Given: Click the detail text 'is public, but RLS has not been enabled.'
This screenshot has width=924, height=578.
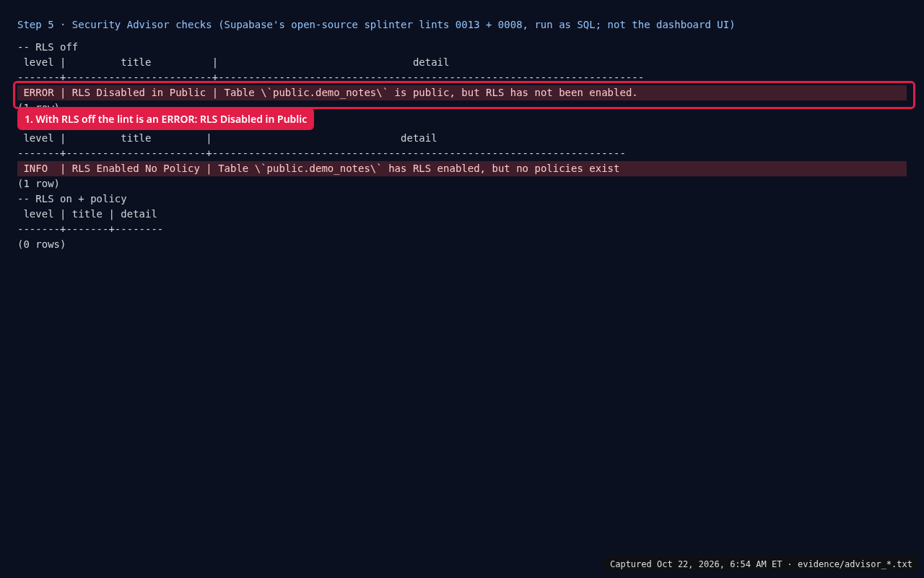Looking at the screenshot, I should click(515, 92).
